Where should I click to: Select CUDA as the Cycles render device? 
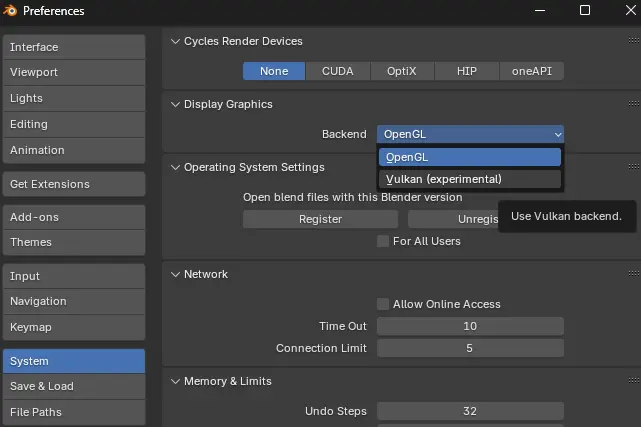(338, 71)
